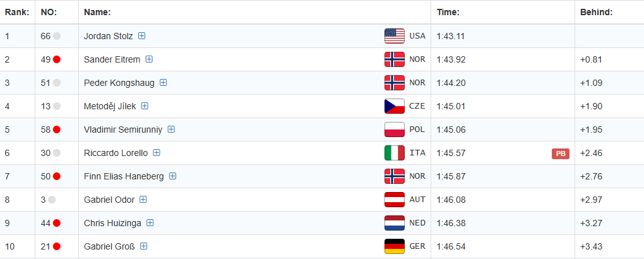This screenshot has width=644, height=259.
Task: Click the Italian flag for Riccardo Lorello
Action: pyautogui.click(x=394, y=153)
